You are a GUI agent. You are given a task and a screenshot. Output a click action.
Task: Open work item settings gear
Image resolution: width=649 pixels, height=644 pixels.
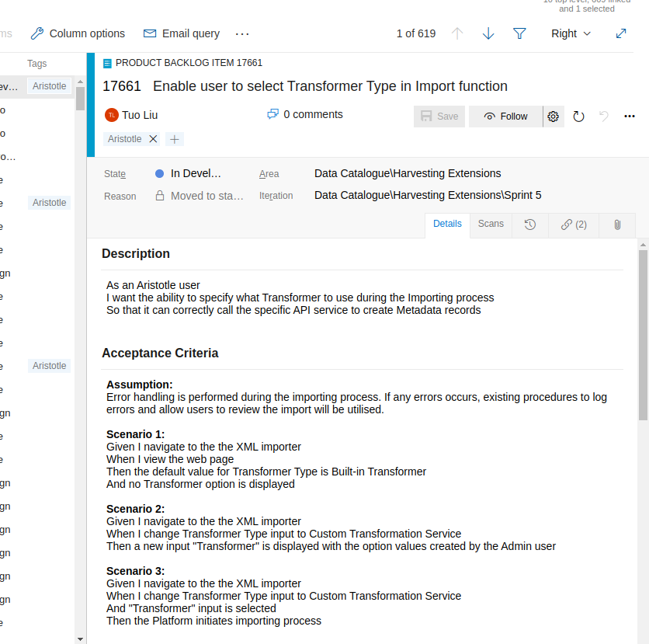coord(554,117)
